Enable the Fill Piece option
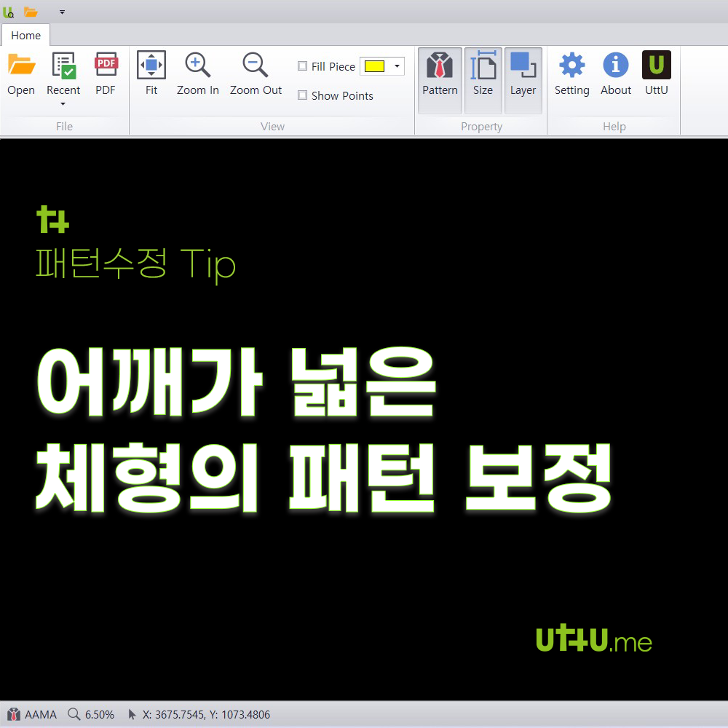 (x=302, y=66)
